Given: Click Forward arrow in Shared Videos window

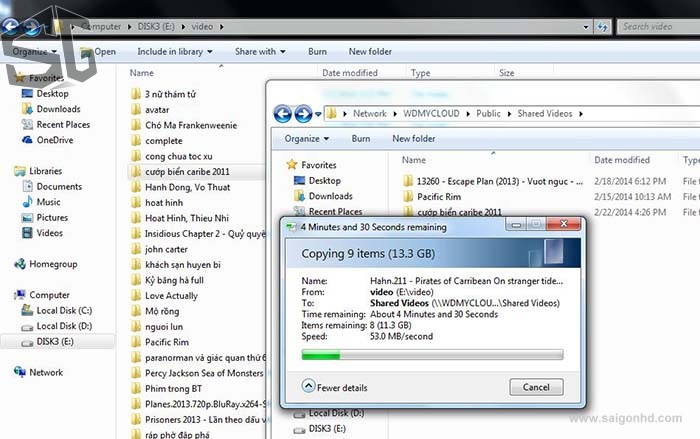Looking at the screenshot, I should [303, 114].
